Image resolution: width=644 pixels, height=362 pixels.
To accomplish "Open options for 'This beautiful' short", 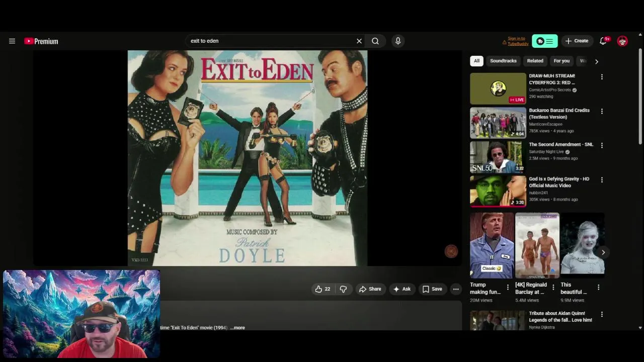I will (598, 287).
